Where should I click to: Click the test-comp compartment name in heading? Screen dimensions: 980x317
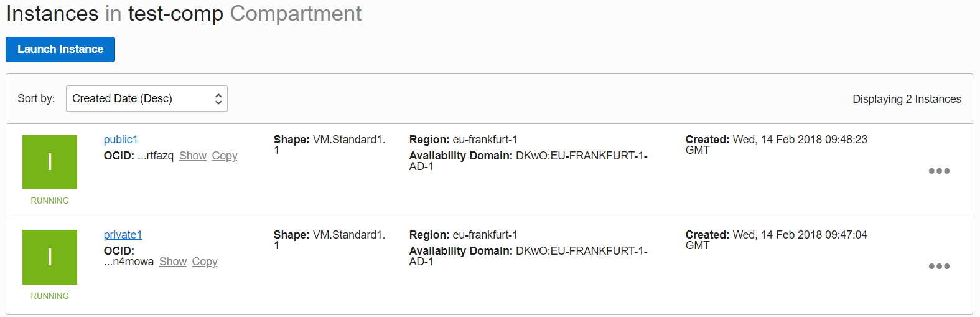[175, 13]
